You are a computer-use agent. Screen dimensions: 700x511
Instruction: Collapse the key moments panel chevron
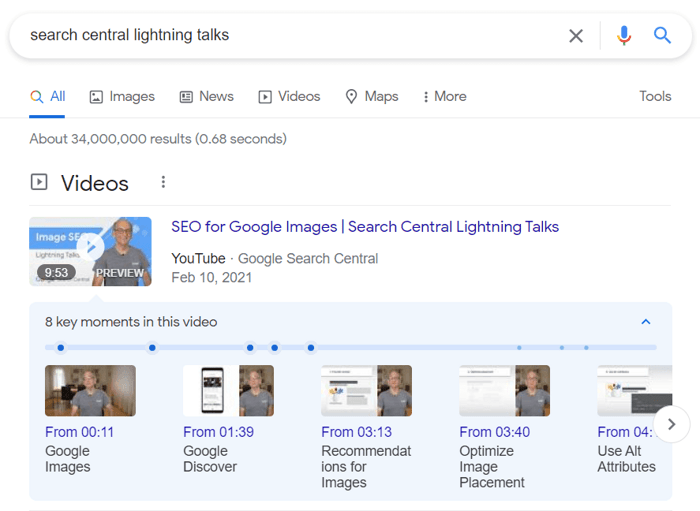645,322
